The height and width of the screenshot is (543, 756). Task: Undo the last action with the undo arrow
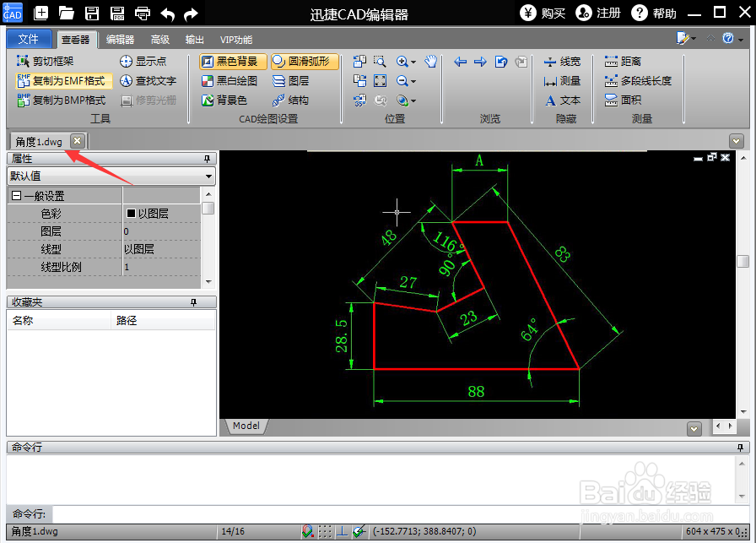167,14
